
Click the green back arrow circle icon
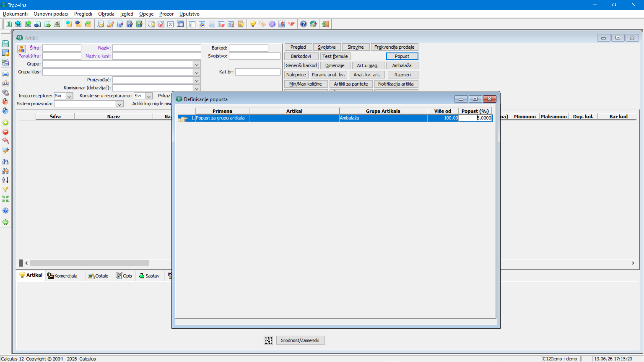5,222
